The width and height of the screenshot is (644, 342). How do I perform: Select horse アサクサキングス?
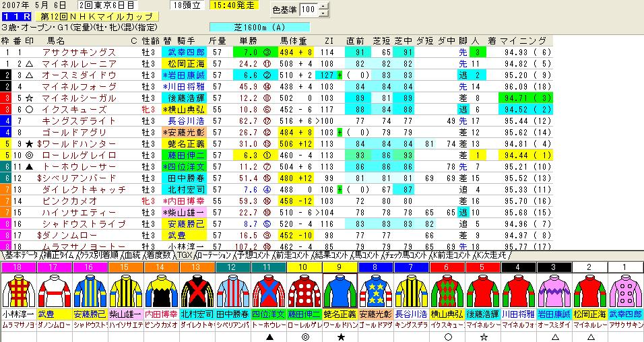[79, 53]
